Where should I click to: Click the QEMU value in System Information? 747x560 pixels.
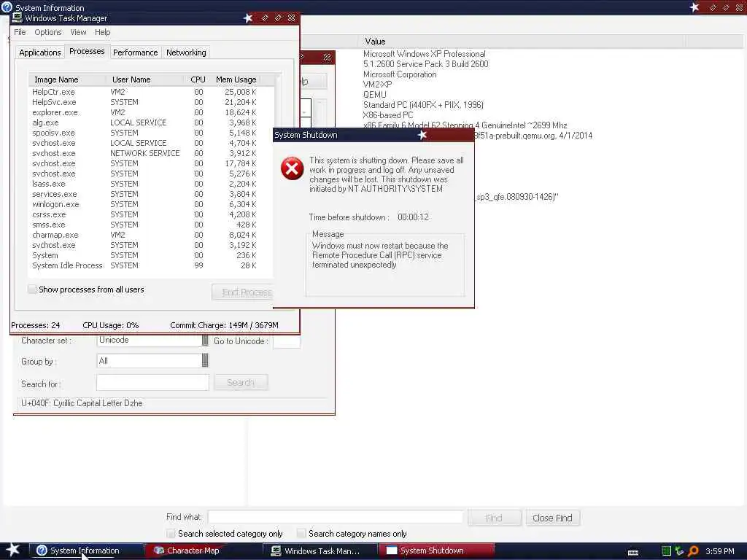click(374, 95)
